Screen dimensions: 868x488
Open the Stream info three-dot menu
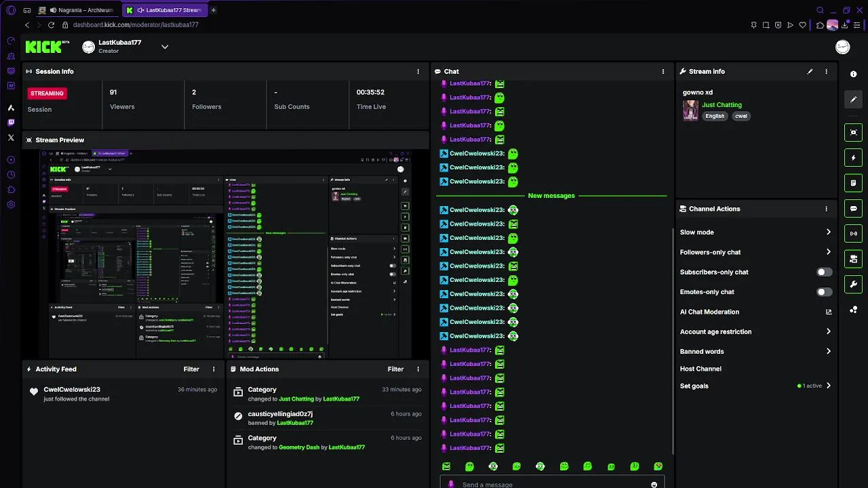[826, 71]
